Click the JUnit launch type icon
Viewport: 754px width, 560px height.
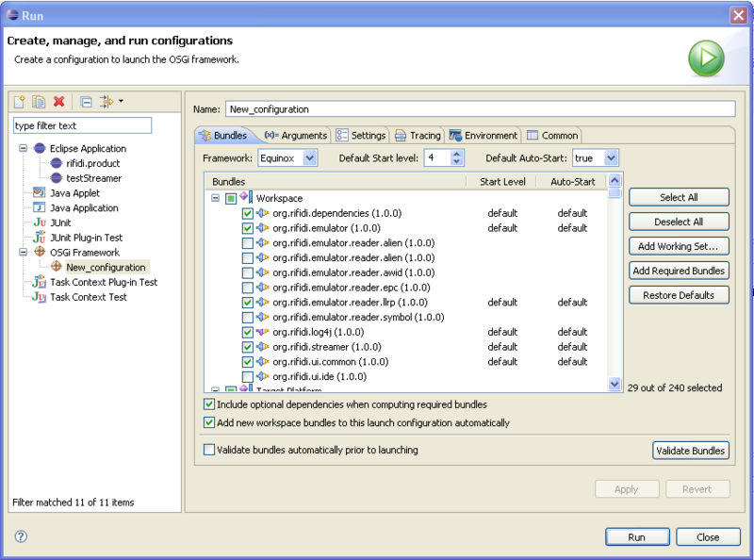click(x=40, y=222)
